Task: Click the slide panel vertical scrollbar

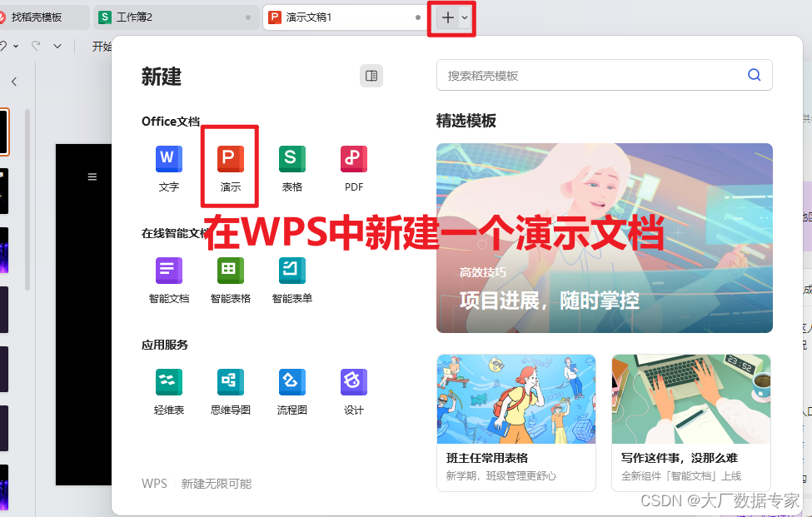Action: coord(27,199)
